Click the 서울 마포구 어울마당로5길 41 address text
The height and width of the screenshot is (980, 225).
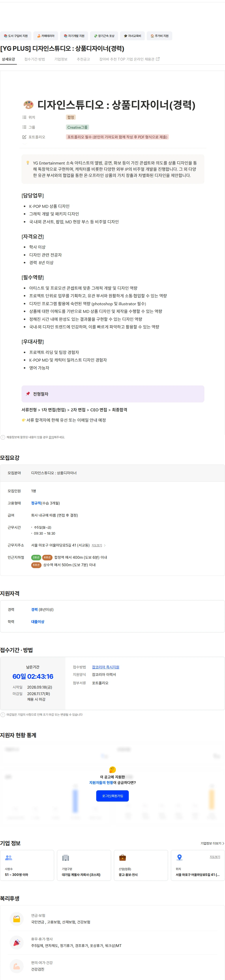(x=60, y=545)
